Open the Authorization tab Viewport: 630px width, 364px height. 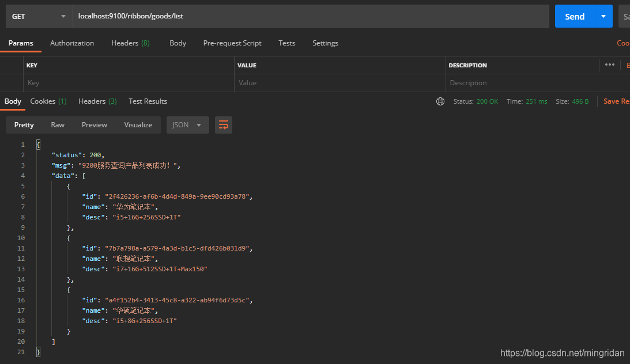[x=72, y=43]
